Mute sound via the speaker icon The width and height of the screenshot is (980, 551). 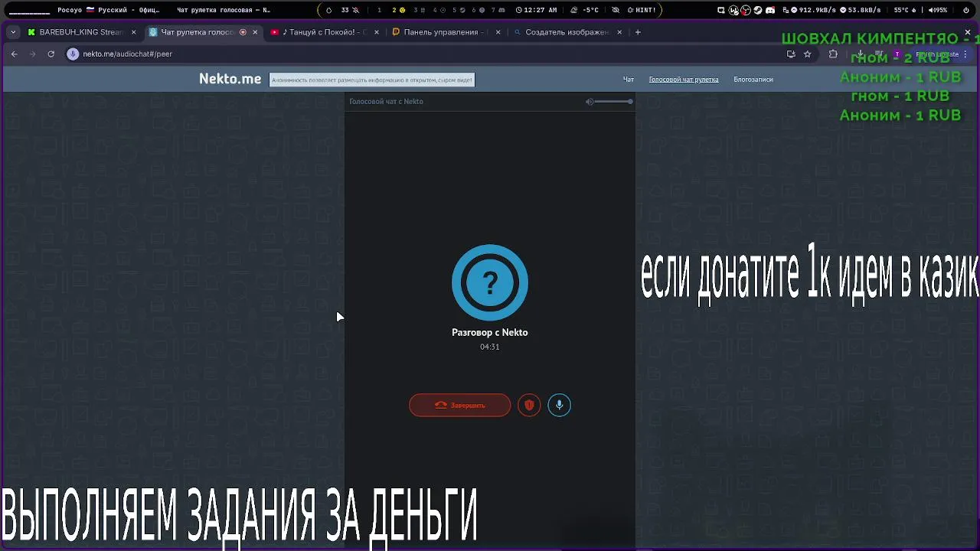(x=590, y=102)
